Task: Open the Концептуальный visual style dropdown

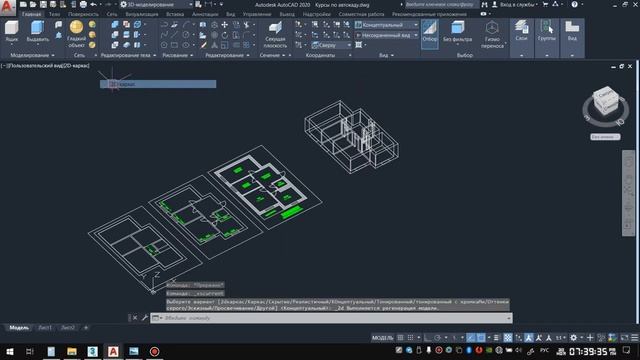Action: (386, 25)
